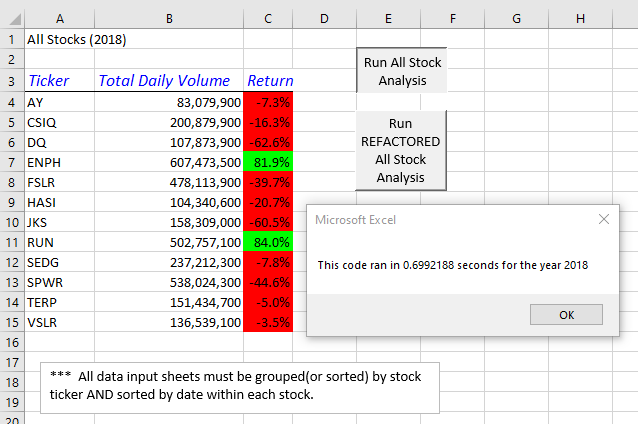Image resolution: width=638 pixels, height=424 pixels.
Task: Select the TERP ticker cell
Action: (59, 302)
